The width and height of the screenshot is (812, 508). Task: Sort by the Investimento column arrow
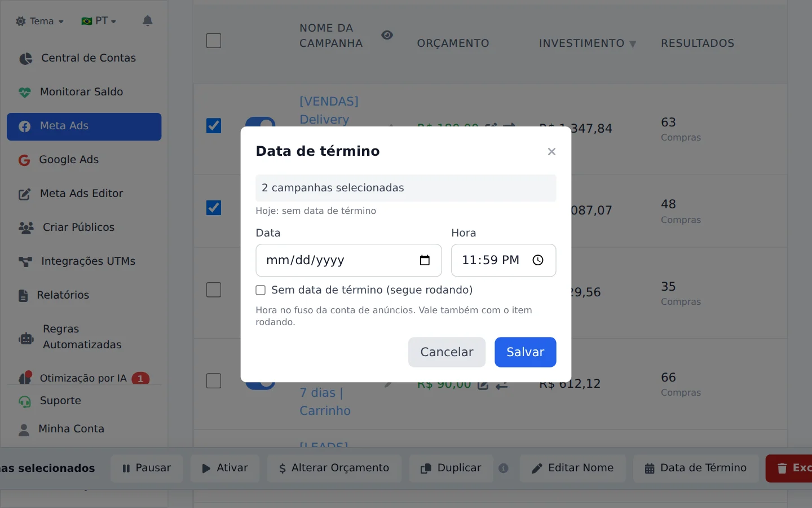coord(633,44)
